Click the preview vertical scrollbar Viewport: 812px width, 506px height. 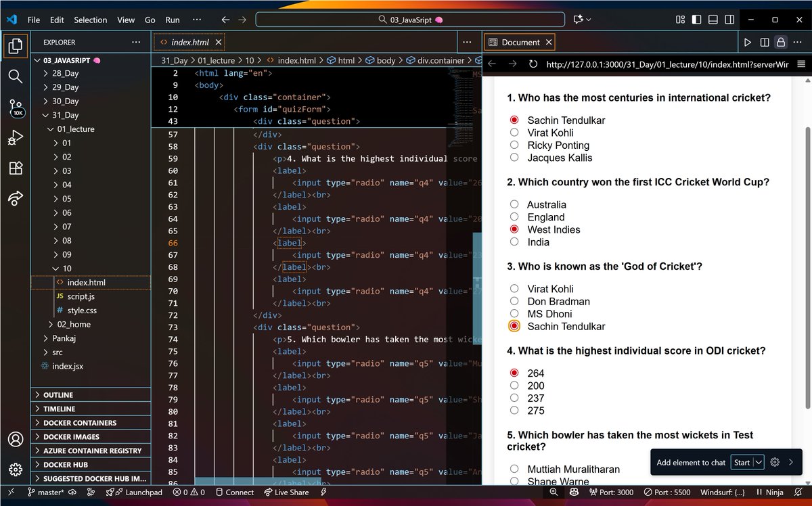click(x=807, y=268)
